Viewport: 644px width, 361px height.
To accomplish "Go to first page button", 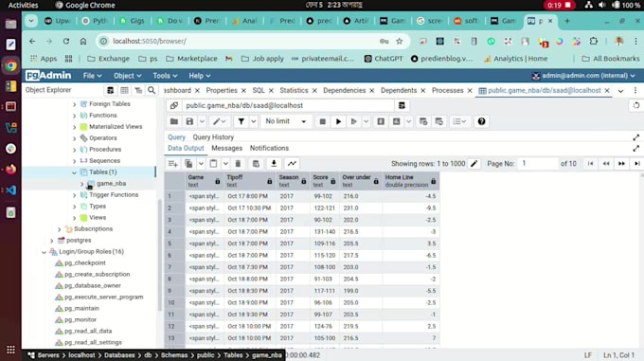I will point(591,164).
